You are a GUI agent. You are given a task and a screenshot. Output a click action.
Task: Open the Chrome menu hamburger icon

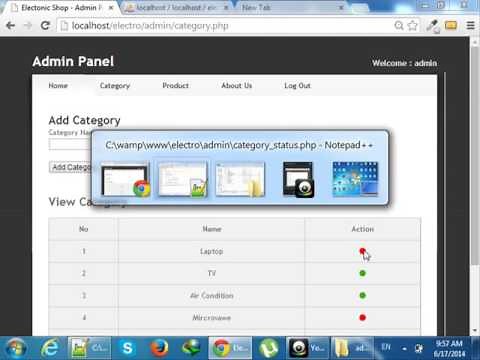470,26
